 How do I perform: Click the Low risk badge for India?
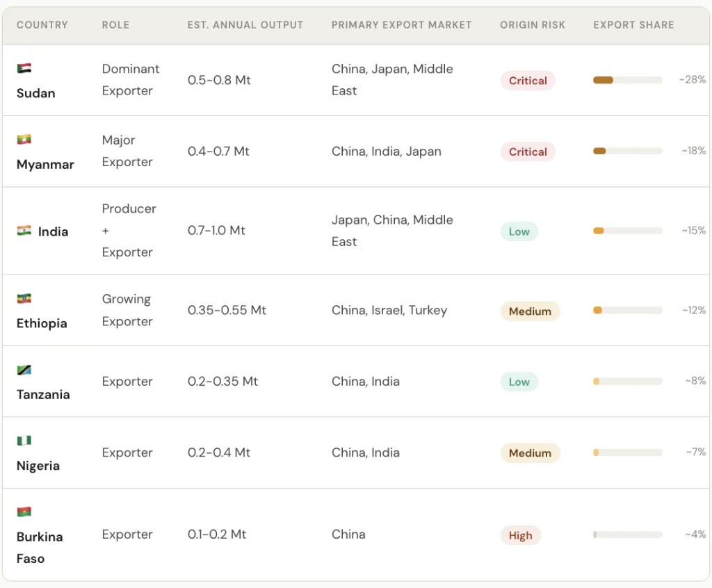(519, 231)
